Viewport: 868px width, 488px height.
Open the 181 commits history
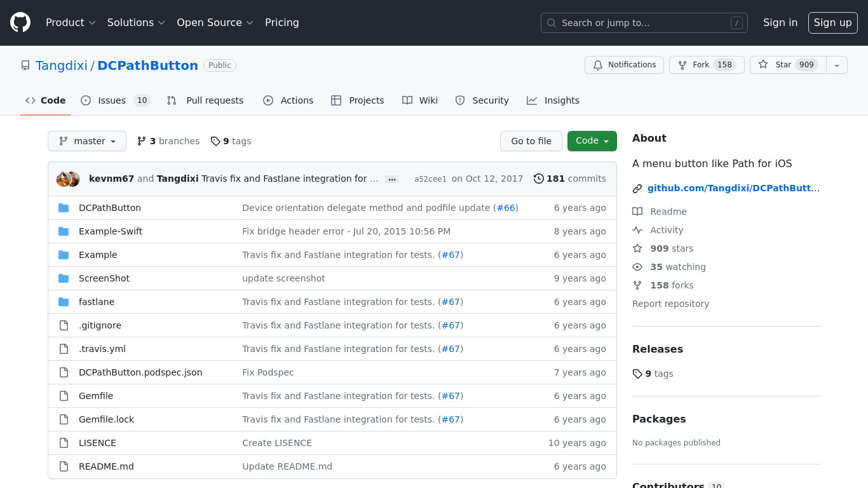click(570, 179)
